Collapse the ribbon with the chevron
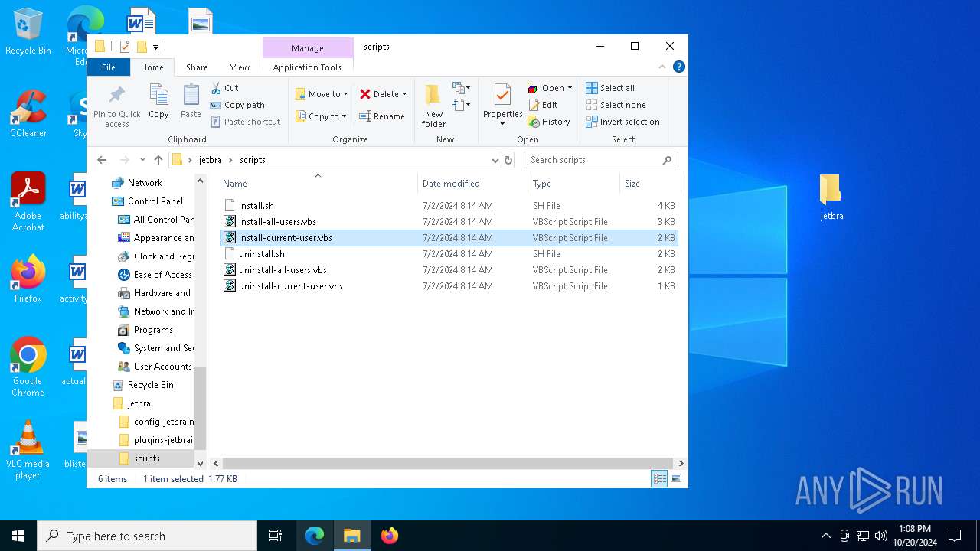Viewport: 980px width, 551px height. (664, 67)
